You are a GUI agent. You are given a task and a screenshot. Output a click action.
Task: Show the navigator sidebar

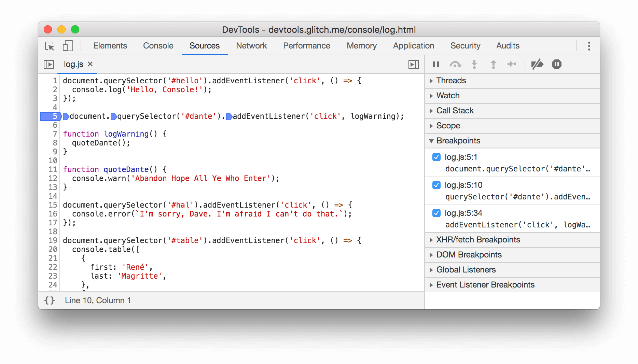point(49,64)
